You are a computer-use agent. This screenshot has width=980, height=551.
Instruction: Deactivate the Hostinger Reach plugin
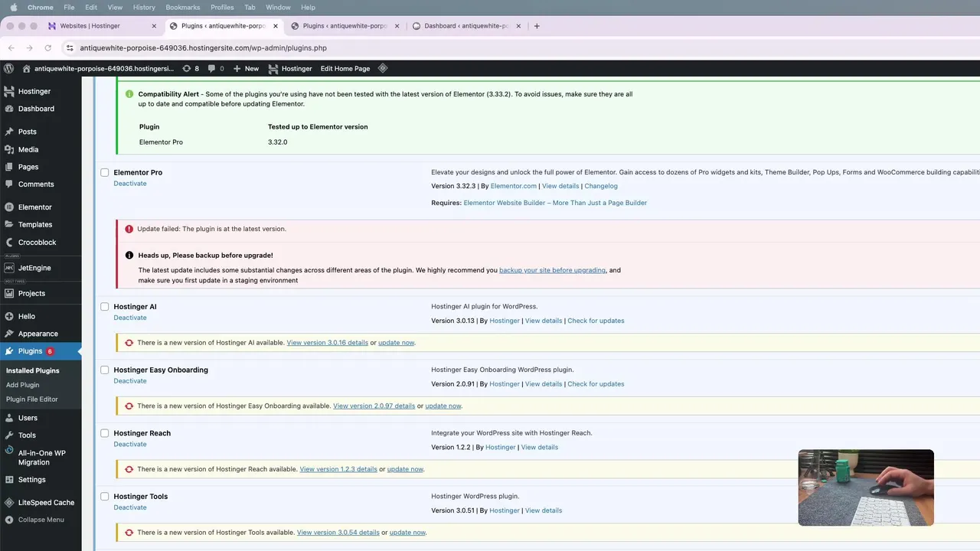tap(130, 445)
